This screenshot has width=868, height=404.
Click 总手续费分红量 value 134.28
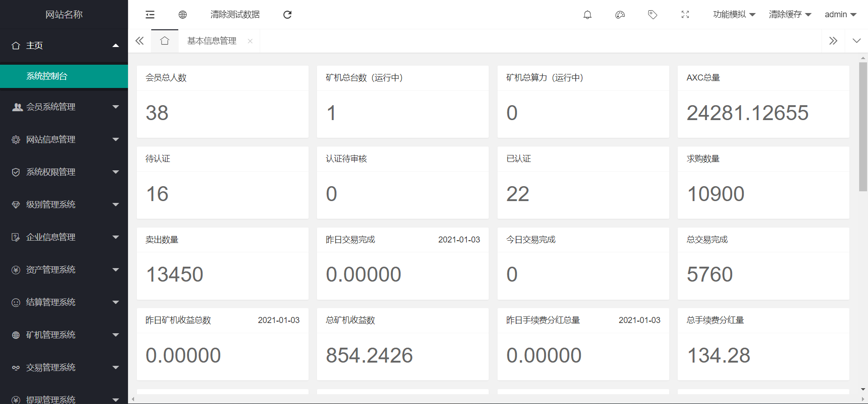719,356
